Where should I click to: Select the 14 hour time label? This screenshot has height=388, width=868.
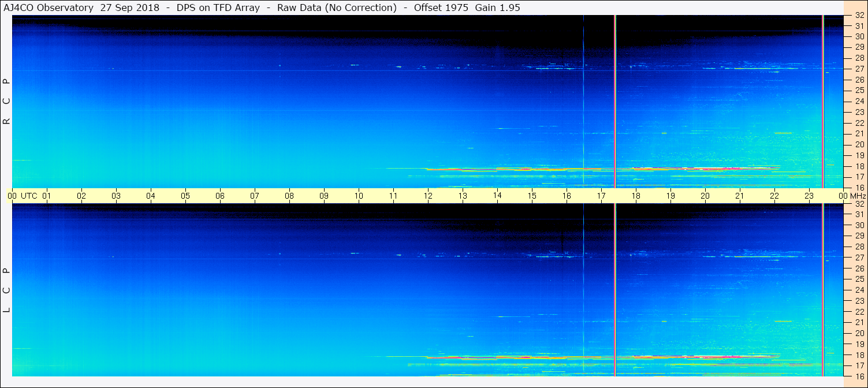497,196
